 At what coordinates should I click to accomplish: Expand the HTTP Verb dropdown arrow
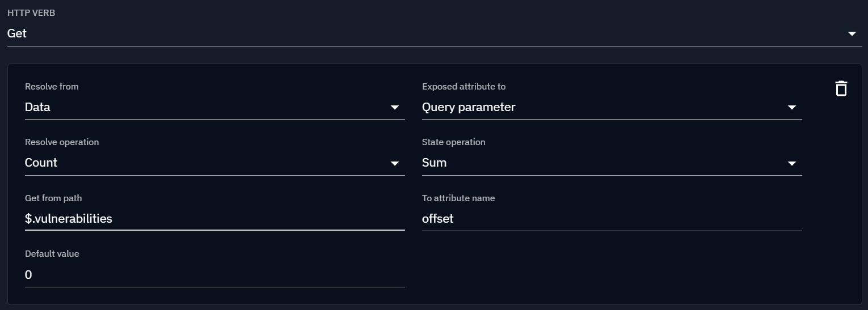tap(852, 34)
